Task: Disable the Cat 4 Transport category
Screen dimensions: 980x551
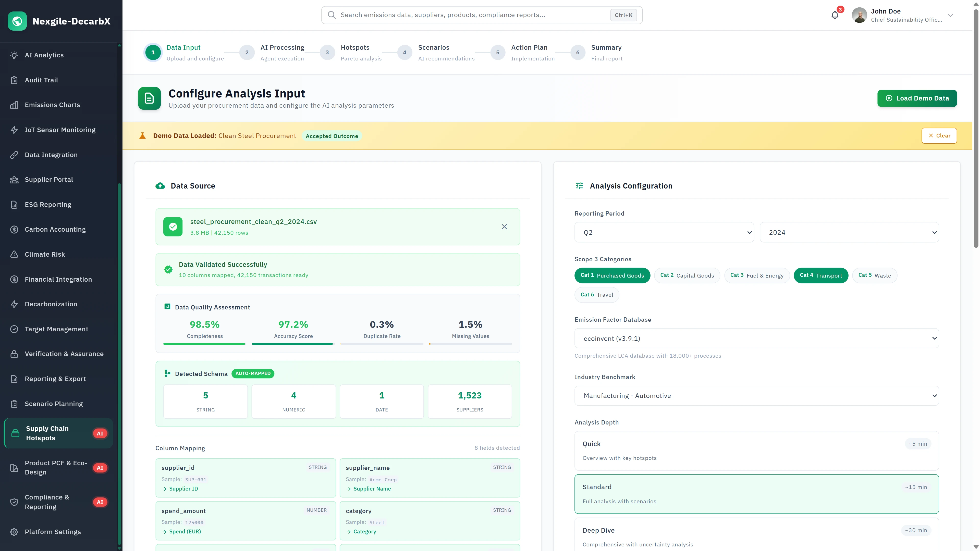Action: pos(821,275)
